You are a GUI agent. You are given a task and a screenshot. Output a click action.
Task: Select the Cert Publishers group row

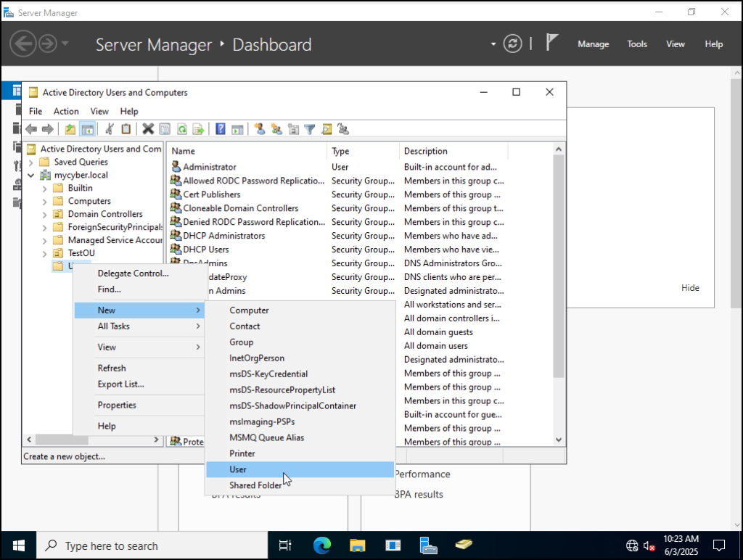(x=337, y=194)
